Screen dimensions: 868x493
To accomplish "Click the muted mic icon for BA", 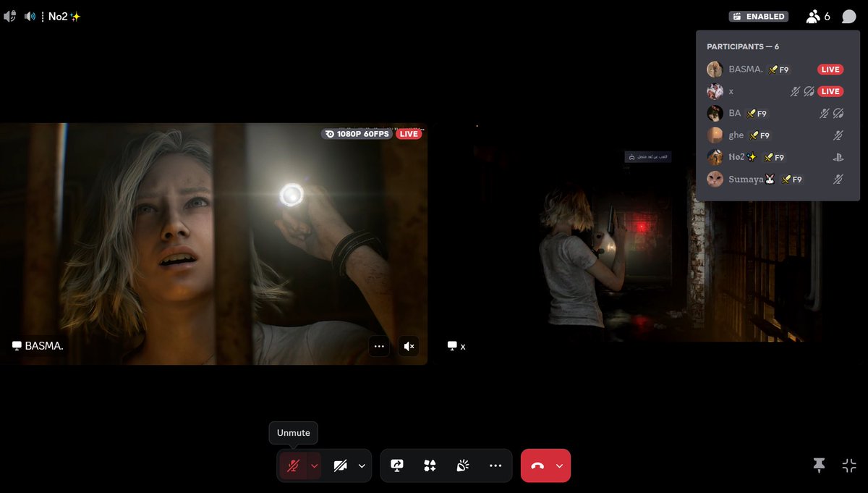I will [x=825, y=113].
